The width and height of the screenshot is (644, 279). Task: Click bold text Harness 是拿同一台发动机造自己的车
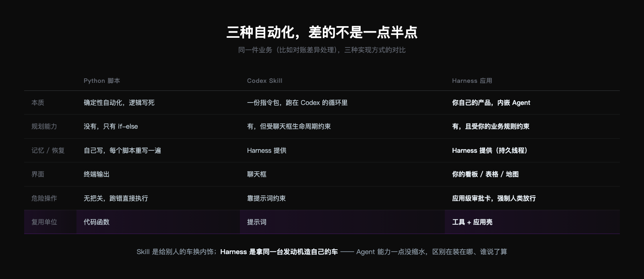pos(279,252)
